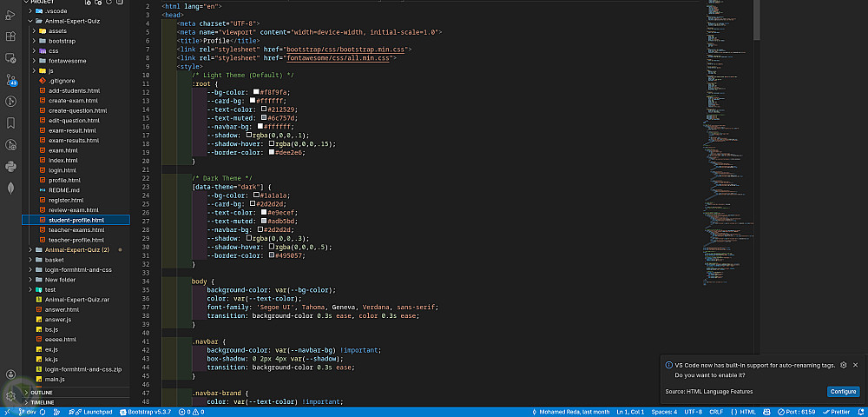Open the Manage gear in activity bar
This screenshot has height=417, width=868.
coord(10,395)
